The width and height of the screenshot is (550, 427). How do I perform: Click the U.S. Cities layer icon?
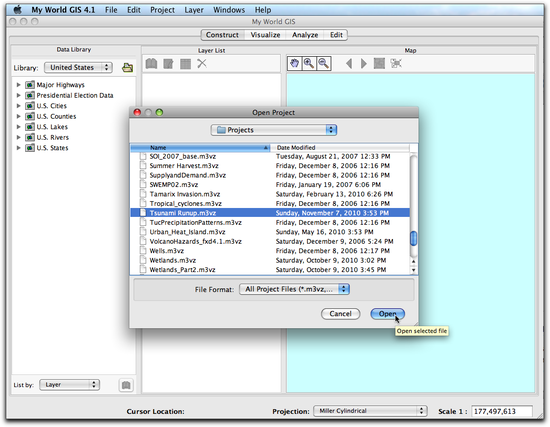30,106
